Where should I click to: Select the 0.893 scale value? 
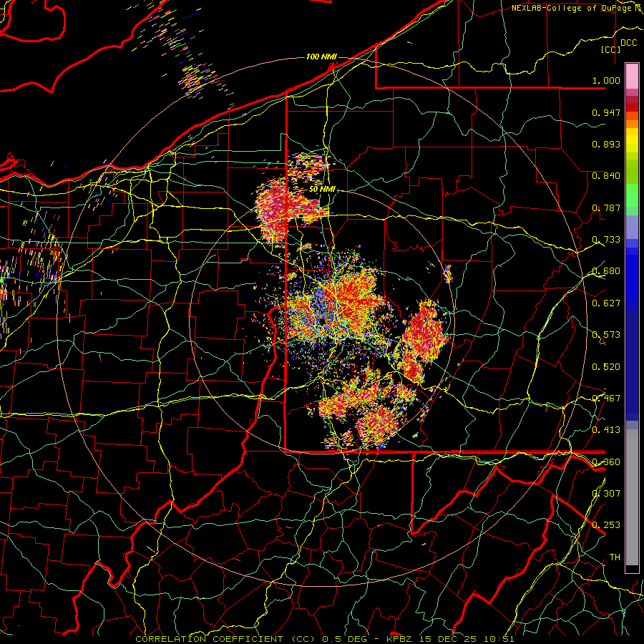tap(606, 144)
